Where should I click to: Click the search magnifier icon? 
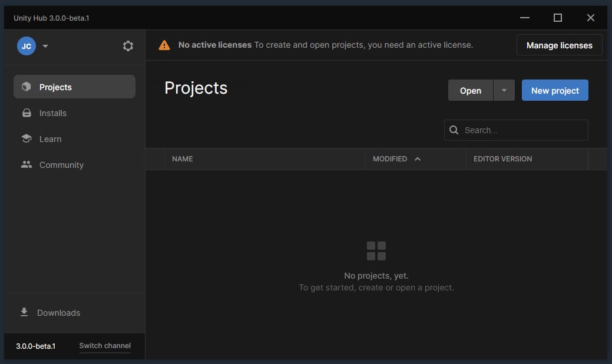pyautogui.click(x=454, y=130)
